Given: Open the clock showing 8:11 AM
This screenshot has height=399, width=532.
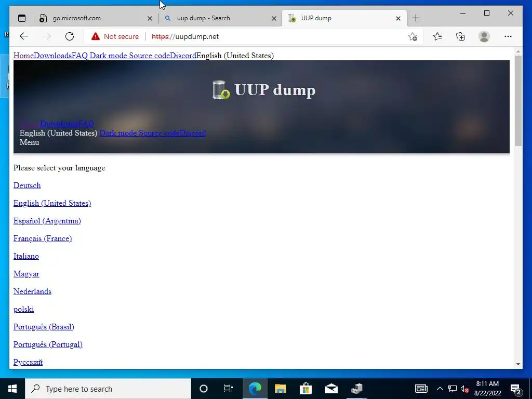Looking at the screenshot, I should tap(487, 389).
